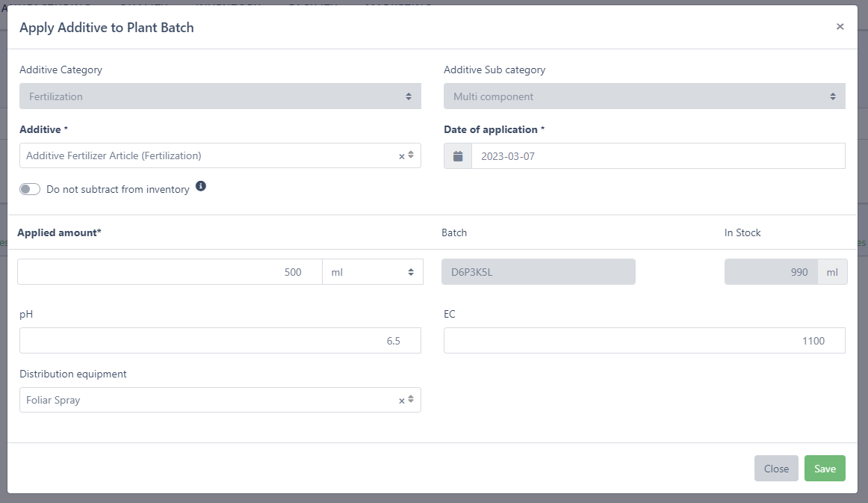Click the Save button
868x503 pixels.
825,469
